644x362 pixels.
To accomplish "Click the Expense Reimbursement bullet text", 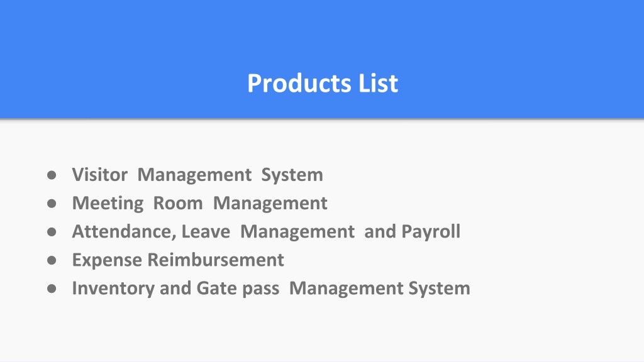I will (x=178, y=260).
